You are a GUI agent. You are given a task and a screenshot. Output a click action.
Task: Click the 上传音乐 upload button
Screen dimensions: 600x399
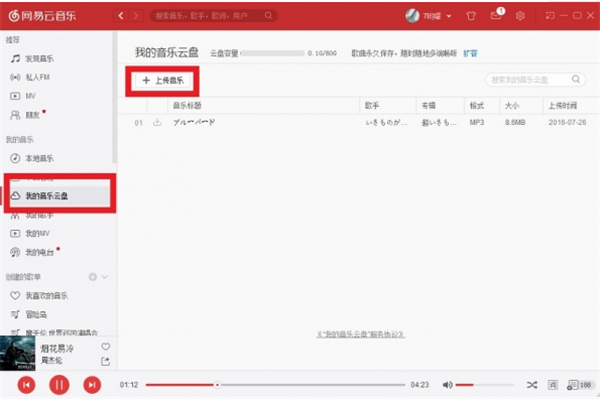(162, 80)
